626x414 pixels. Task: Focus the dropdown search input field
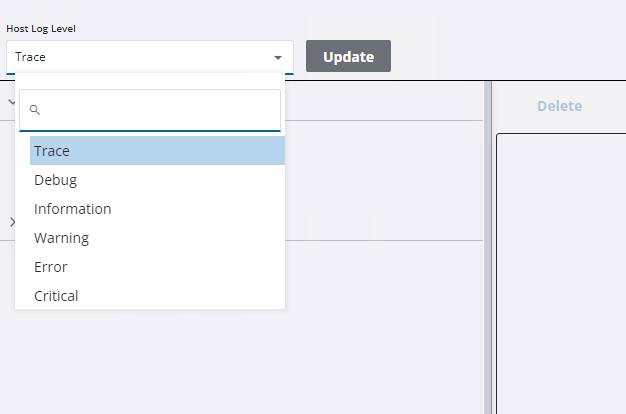160,110
